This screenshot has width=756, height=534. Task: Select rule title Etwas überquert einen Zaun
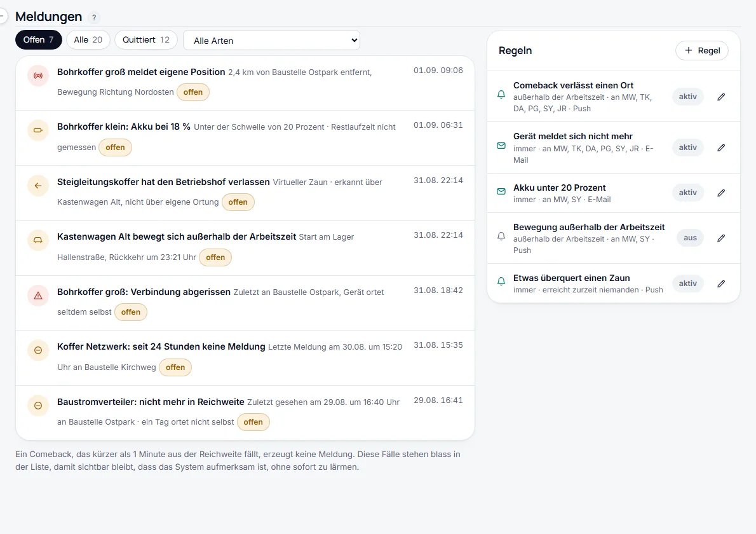tap(571, 278)
